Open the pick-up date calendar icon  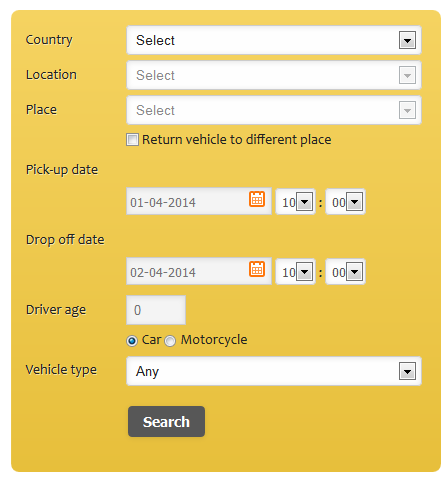coord(257,199)
